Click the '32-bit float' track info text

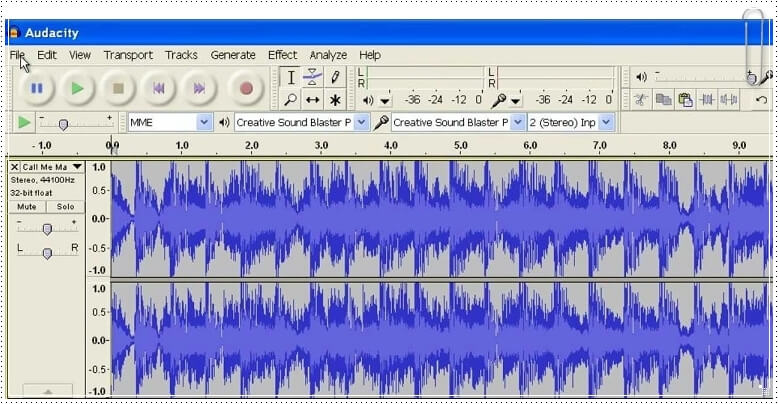point(31,193)
